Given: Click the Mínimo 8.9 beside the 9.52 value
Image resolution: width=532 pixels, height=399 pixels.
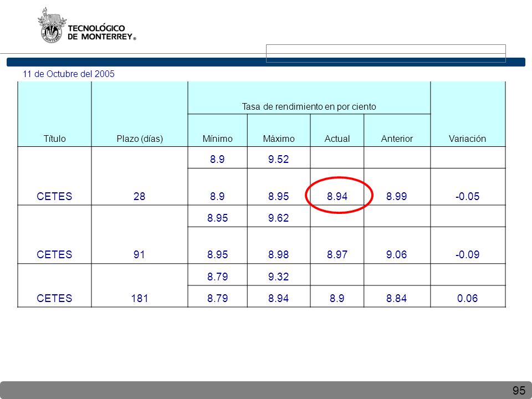Looking at the screenshot, I should coord(217,159).
